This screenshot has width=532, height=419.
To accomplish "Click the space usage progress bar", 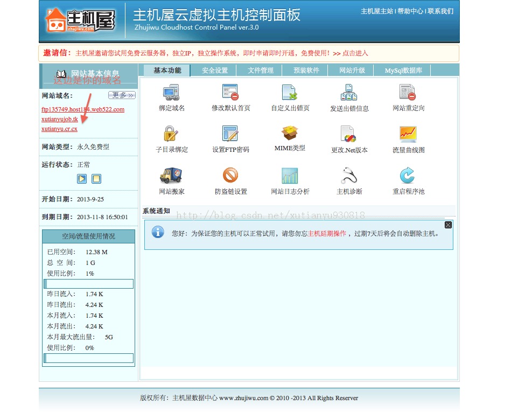I will pos(88,284).
